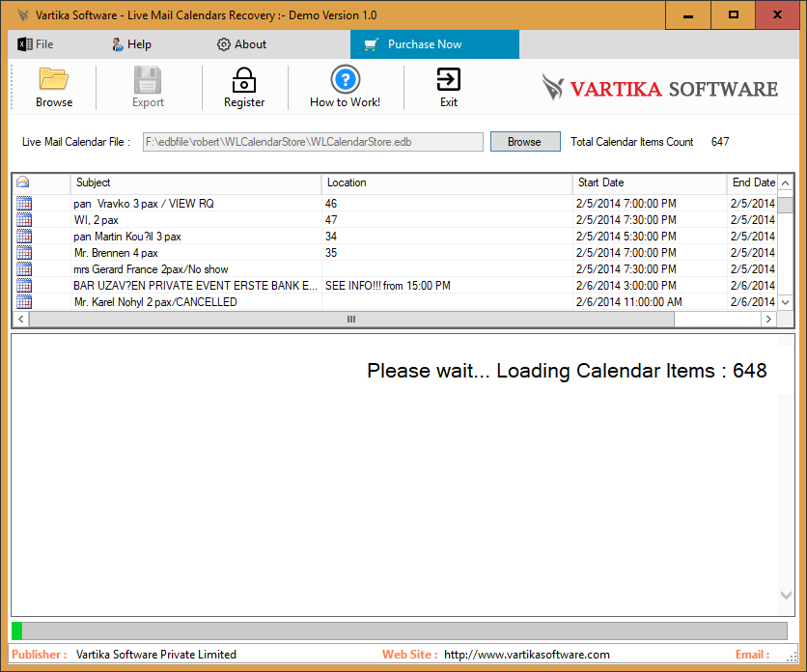Screen dimensions: 807x672
Task: Open the Purchase Now tab
Action: coord(434,44)
